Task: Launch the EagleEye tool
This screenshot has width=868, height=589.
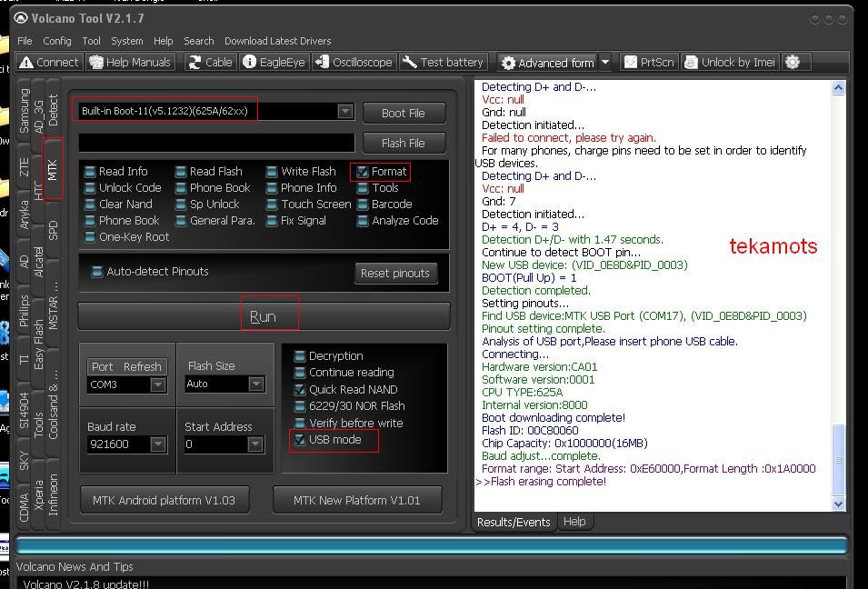Action: (x=274, y=62)
